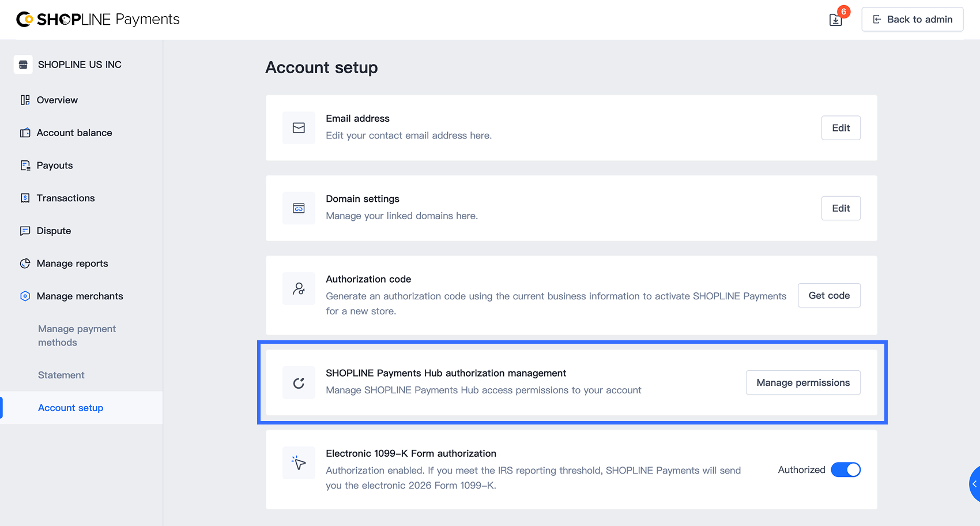Open the downloads icon with badge 6
The width and height of the screenshot is (980, 526).
(x=835, y=20)
